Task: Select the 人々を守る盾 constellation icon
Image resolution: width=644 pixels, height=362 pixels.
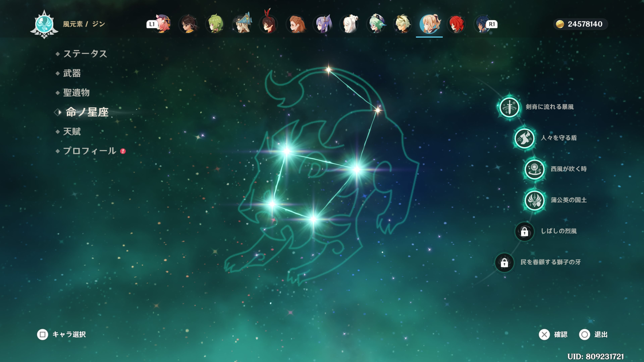Action: [x=524, y=138]
